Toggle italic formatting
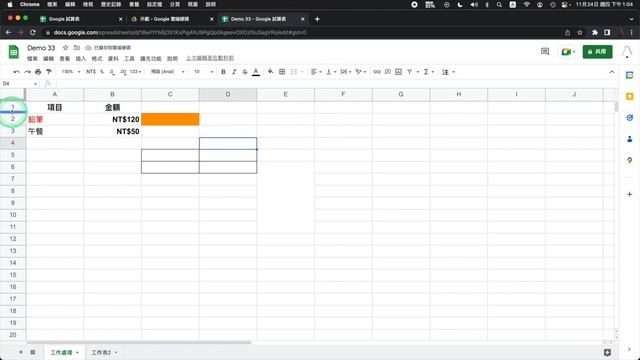This screenshot has width=640, height=360. pyautogui.click(x=234, y=72)
